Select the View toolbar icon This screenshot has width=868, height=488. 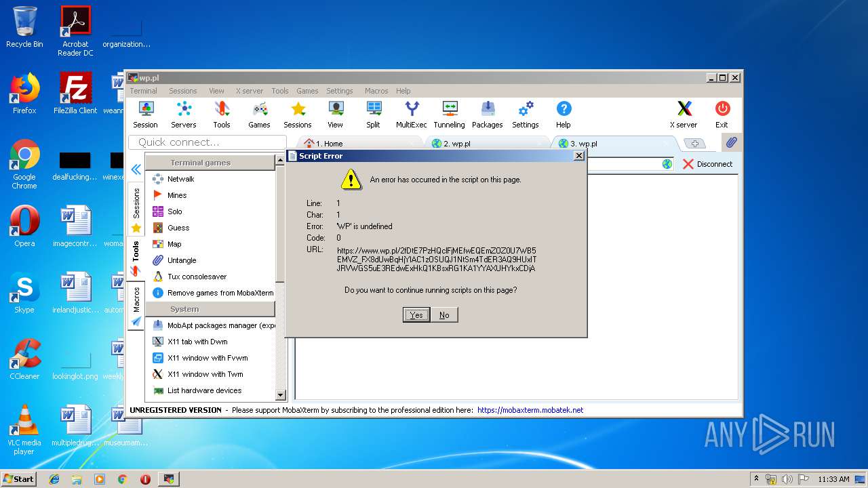336,115
